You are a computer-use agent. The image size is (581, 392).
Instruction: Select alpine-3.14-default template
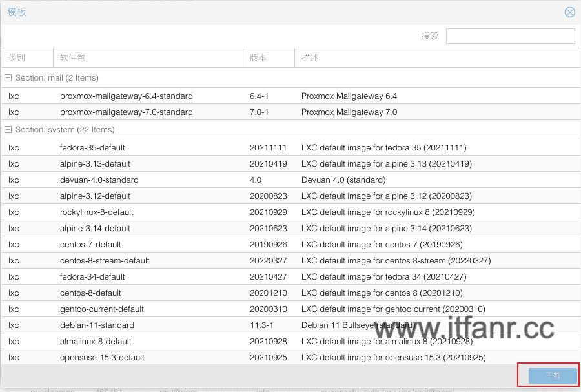coord(291,228)
